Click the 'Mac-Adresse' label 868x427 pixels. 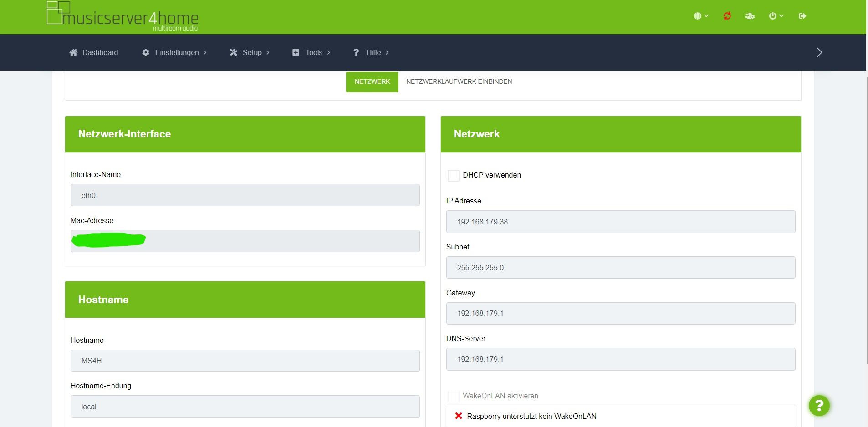(92, 220)
